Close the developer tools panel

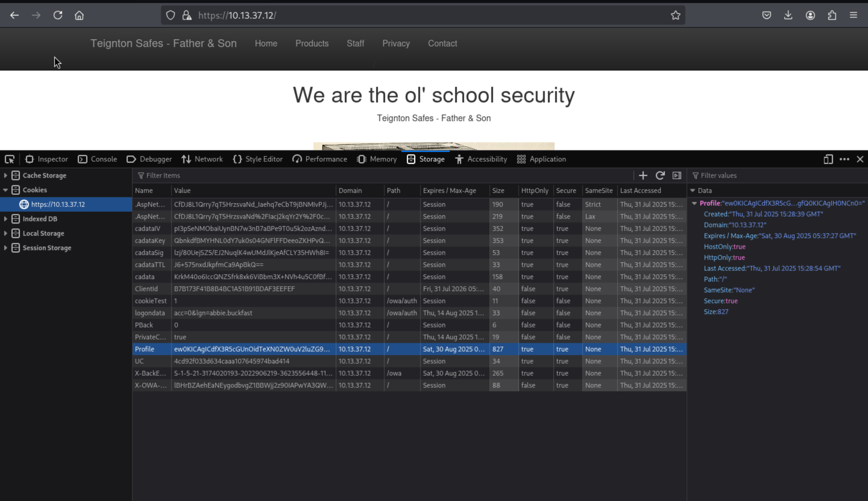pos(860,159)
